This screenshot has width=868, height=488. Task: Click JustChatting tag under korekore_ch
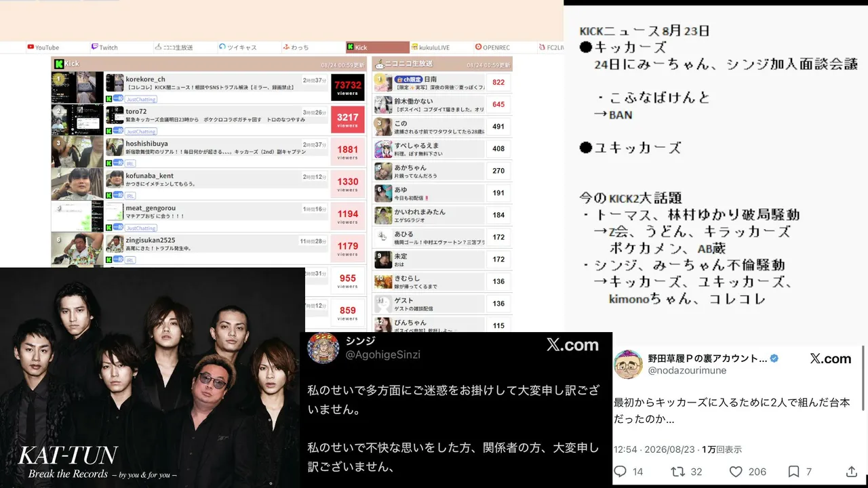(x=141, y=99)
